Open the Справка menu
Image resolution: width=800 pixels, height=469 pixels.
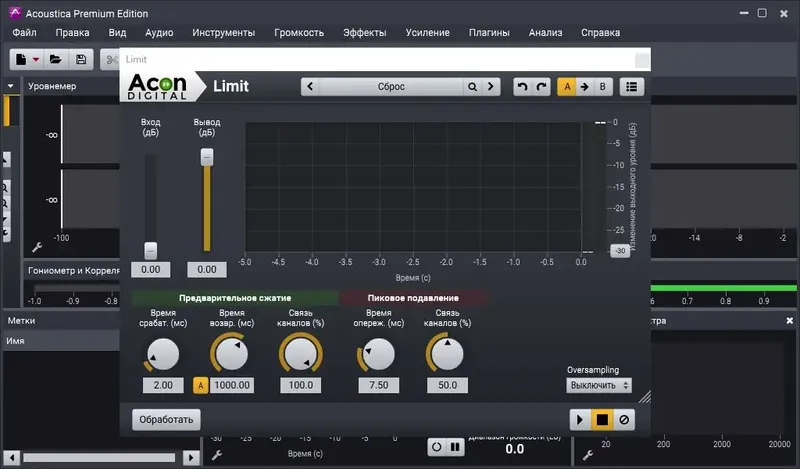pyautogui.click(x=601, y=33)
